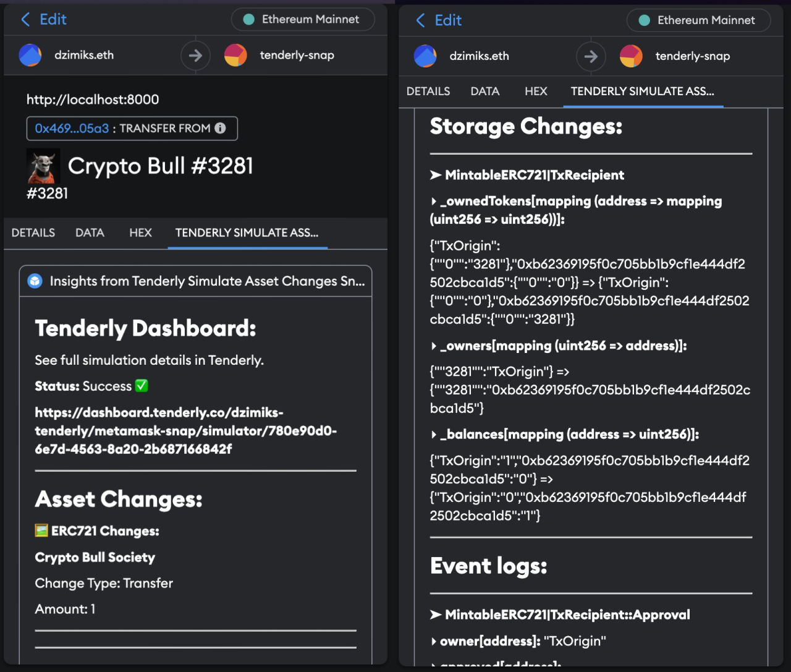Click Change Type: Transfer text
Viewport: 791px width, 672px height.
(x=104, y=583)
